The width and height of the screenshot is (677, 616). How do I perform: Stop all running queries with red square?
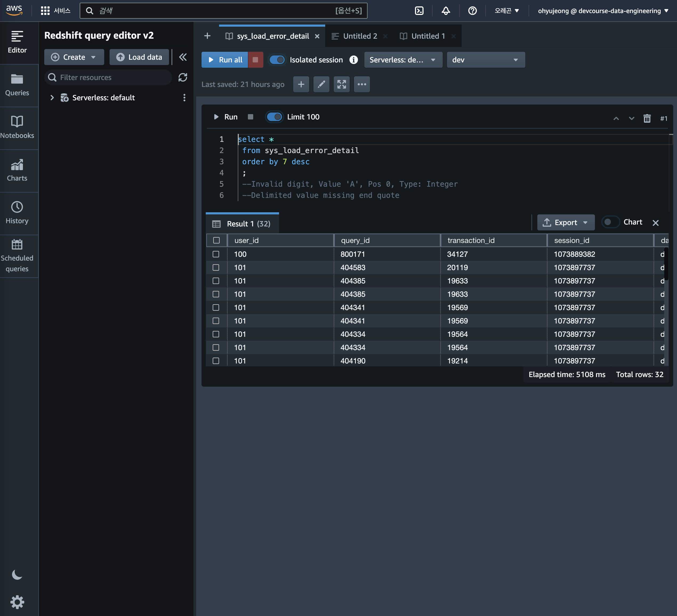(x=255, y=59)
